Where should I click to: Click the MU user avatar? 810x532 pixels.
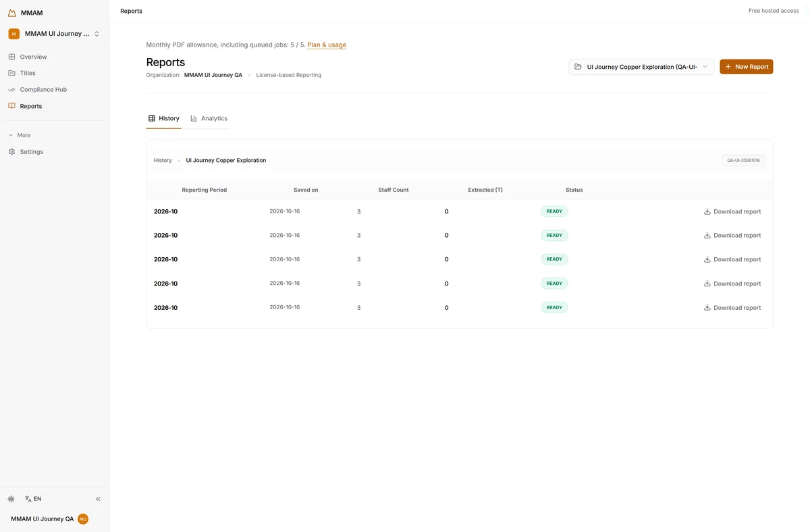point(83,519)
